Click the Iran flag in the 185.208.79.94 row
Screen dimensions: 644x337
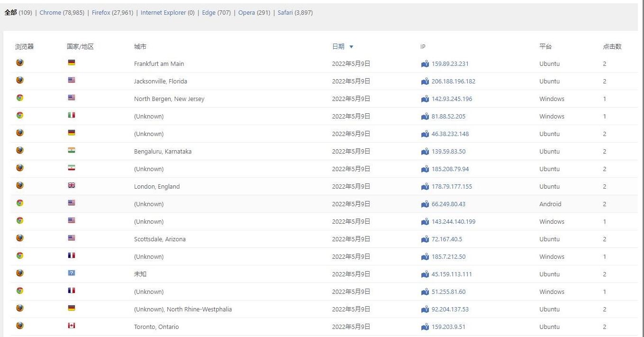[72, 168]
